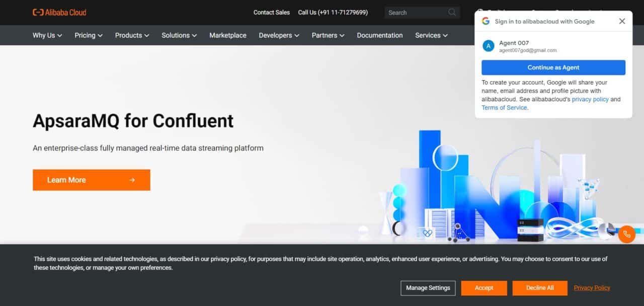644x306 pixels.
Task: Click the Manage Settings cookie button
Action: click(x=428, y=288)
